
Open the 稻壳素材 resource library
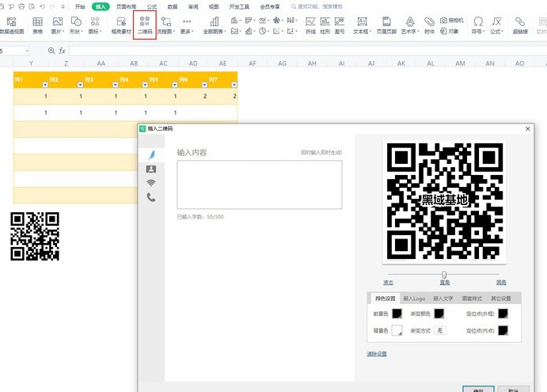(x=121, y=25)
